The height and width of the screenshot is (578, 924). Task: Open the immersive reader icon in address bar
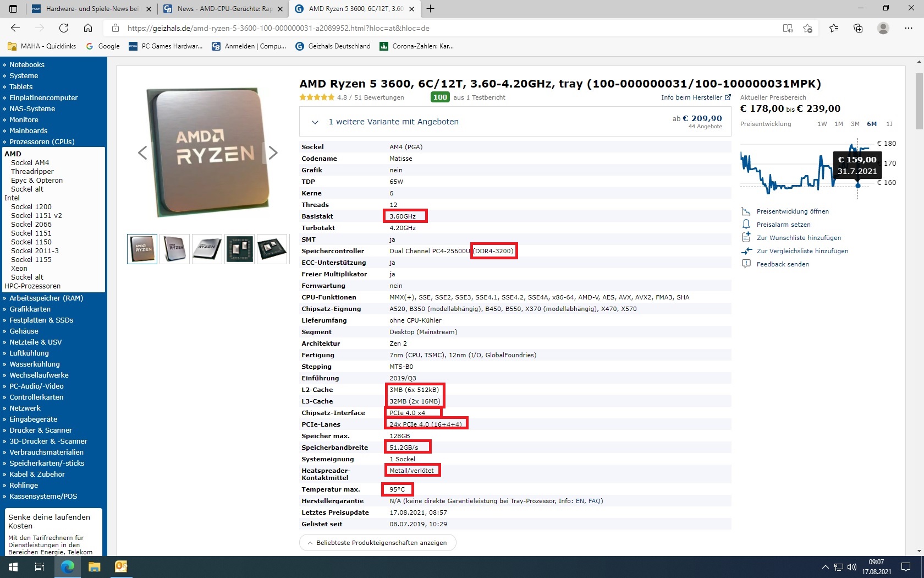pyautogui.click(x=788, y=28)
